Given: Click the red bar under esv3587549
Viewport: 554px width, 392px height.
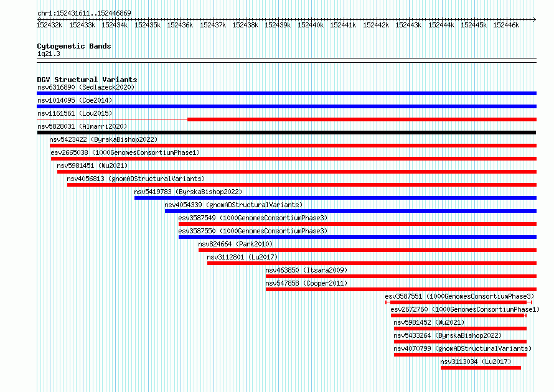Looking at the screenshot, I should [x=357, y=224].
